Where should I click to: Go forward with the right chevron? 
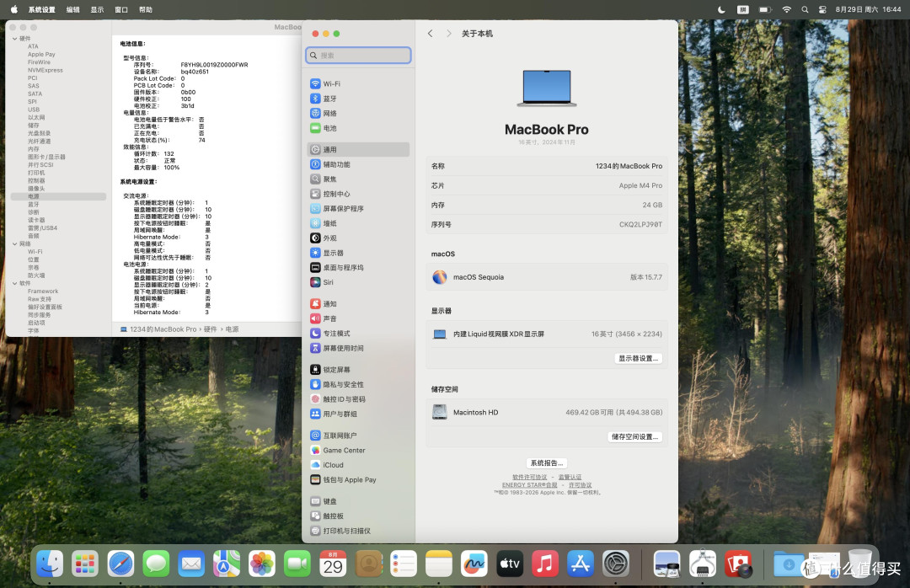click(448, 34)
